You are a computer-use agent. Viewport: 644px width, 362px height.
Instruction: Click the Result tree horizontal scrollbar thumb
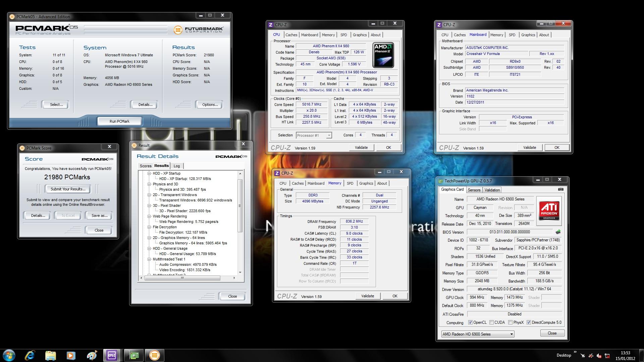click(182, 278)
